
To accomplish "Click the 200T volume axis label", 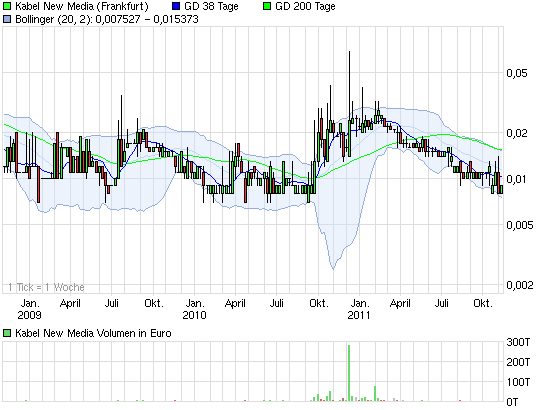I will point(518,362).
